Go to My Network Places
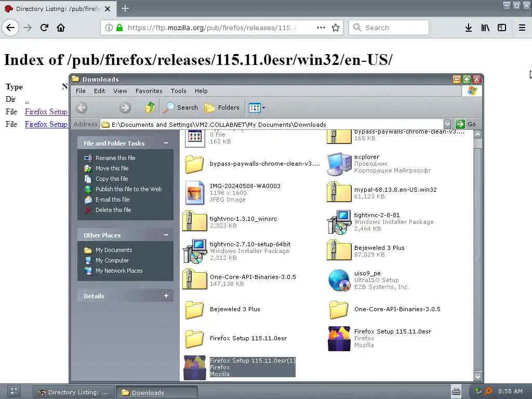 119,271
